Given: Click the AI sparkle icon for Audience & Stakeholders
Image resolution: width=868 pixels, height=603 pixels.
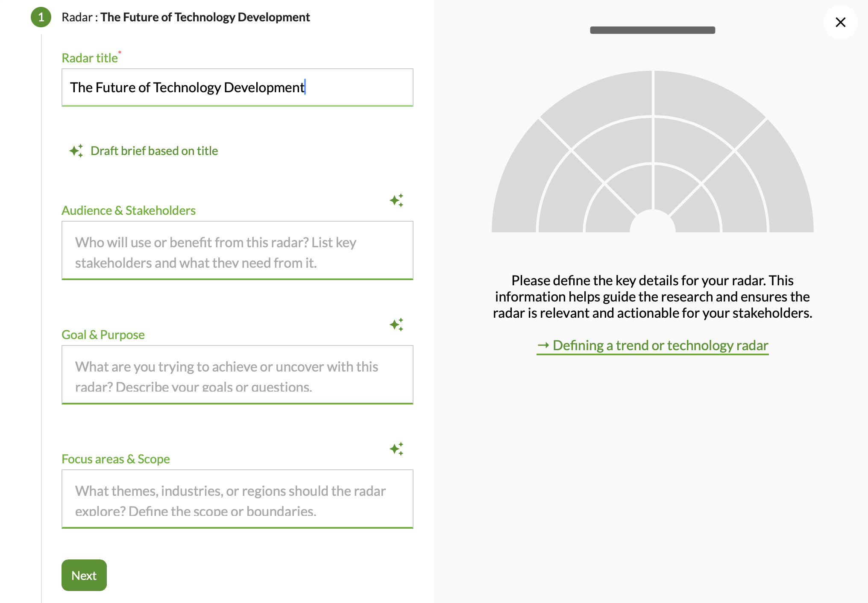Looking at the screenshot, I should pyautogui.click(x=396, y=200).
